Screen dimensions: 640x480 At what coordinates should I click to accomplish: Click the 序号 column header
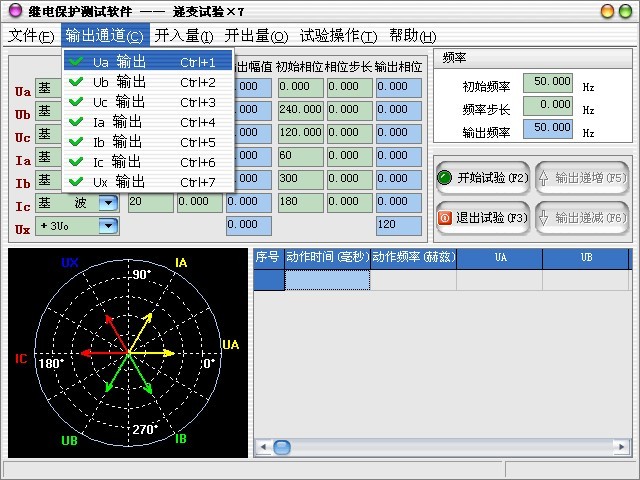point(269,258)
